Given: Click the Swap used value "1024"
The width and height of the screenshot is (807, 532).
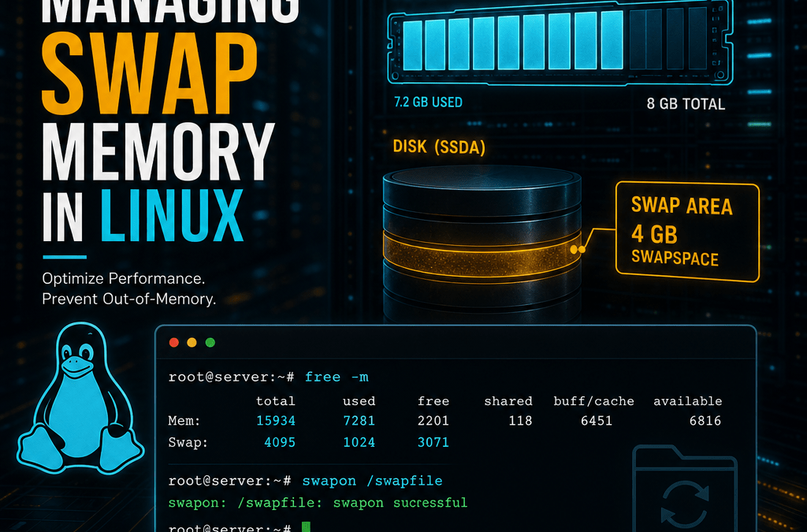Looking at the screenshot, I should [x=359, y=442].
